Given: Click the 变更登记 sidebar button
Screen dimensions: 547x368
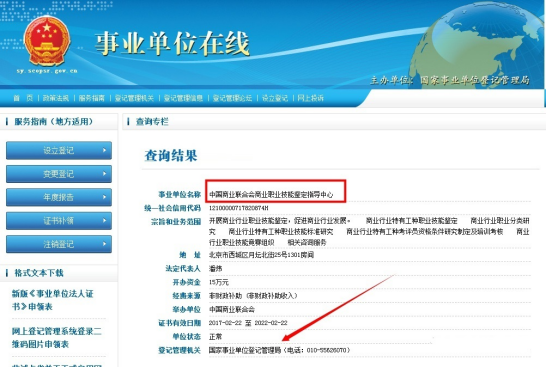Looking at the screenshot, I should (x=59, y=174).
